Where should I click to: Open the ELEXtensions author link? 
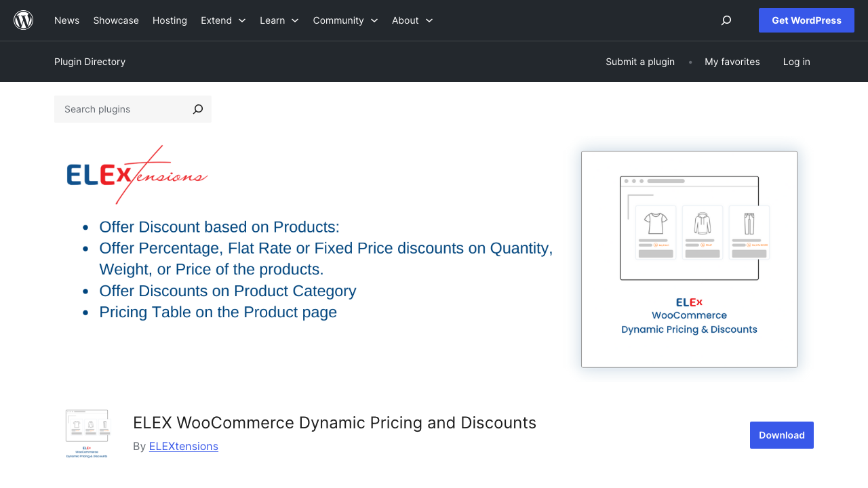(x=183, y=446)
